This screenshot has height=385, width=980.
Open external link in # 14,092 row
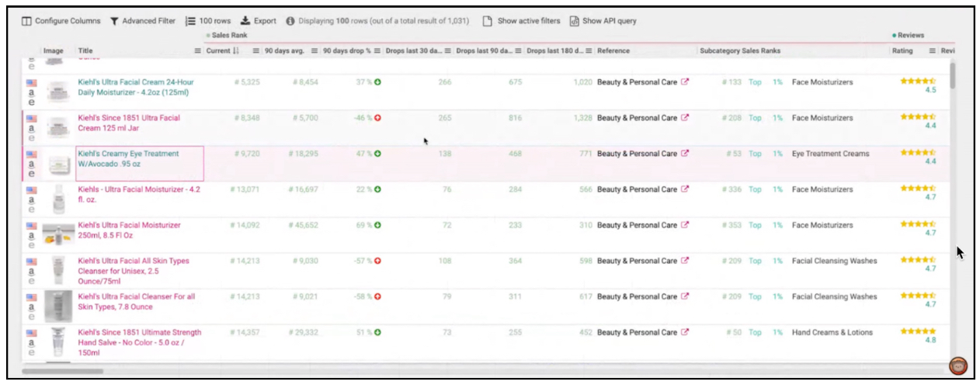point(685,224)
